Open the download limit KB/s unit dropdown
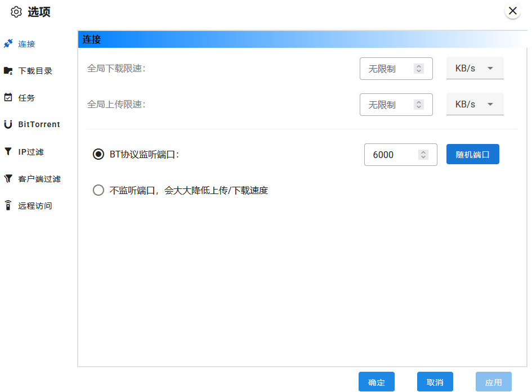Viewport: 532px width, 392px height. pyautogui.click(x=475, y=69)
